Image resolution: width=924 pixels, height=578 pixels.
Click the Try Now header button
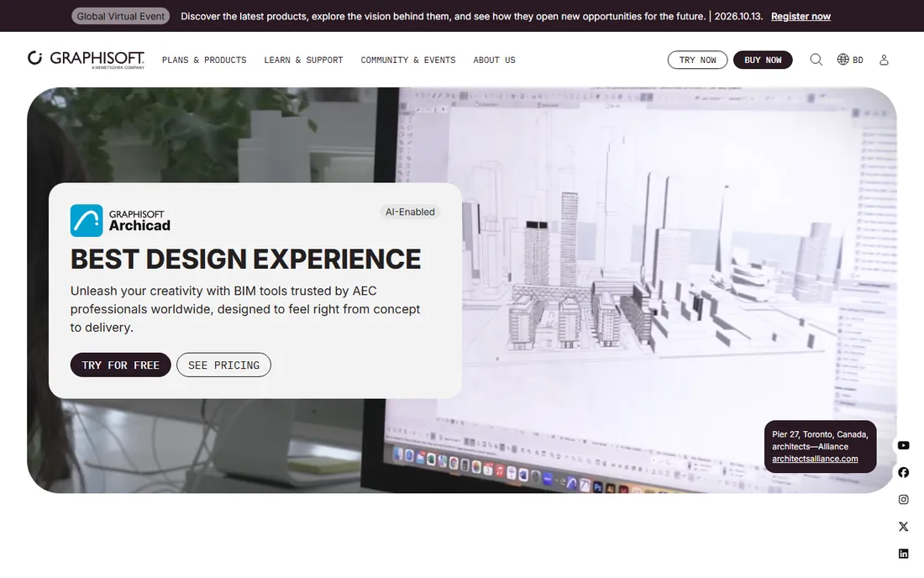pyautogui.click(x=697, y=60)
